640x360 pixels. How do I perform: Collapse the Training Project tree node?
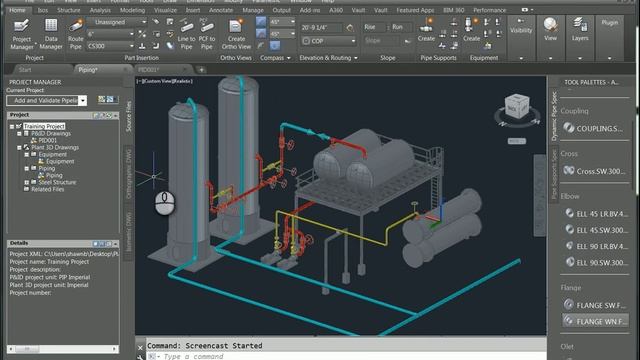(x=12, y=127)
